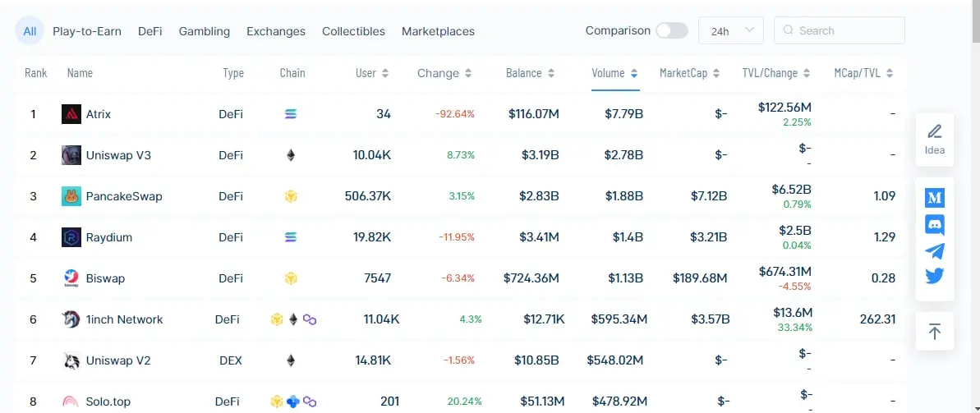Open the Telegram icon in side panel
Screen dimensions: 980x413
(934, 250)
